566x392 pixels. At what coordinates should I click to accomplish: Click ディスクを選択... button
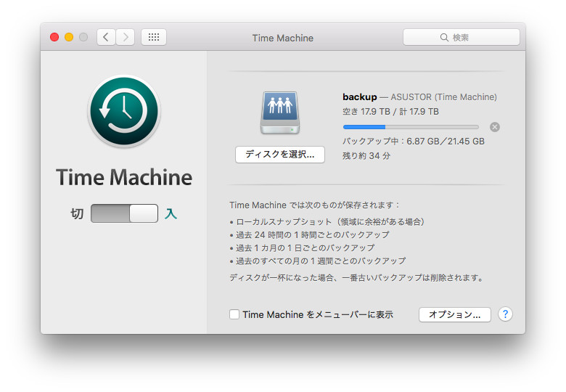point(280,155)
